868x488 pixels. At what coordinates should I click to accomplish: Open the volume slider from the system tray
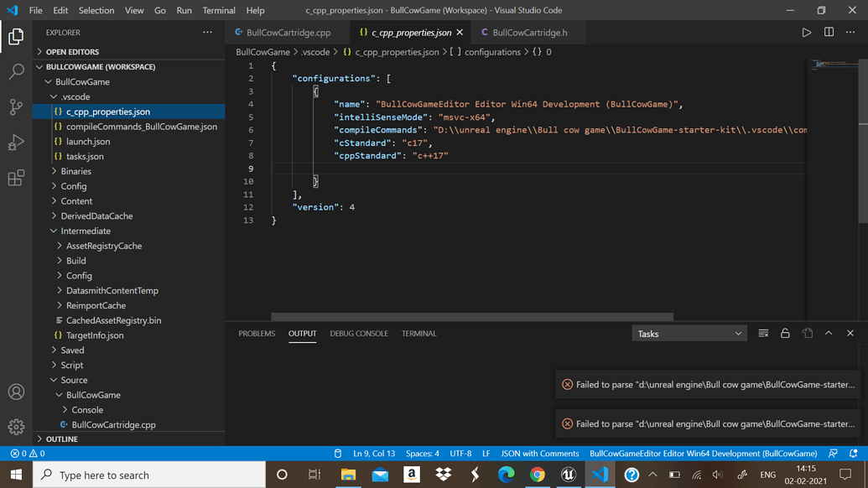point(717,474)
